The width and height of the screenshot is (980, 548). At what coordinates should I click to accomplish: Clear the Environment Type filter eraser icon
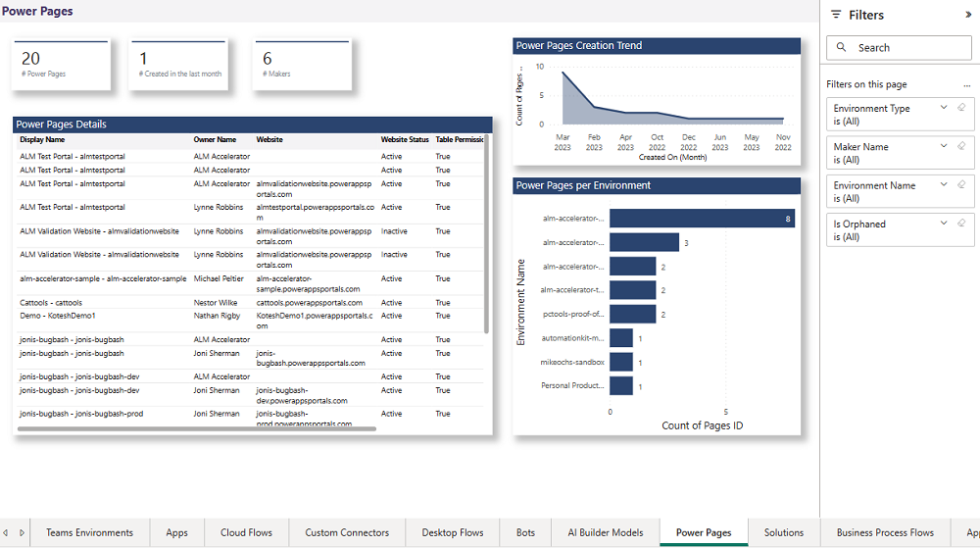coord(961,108)
